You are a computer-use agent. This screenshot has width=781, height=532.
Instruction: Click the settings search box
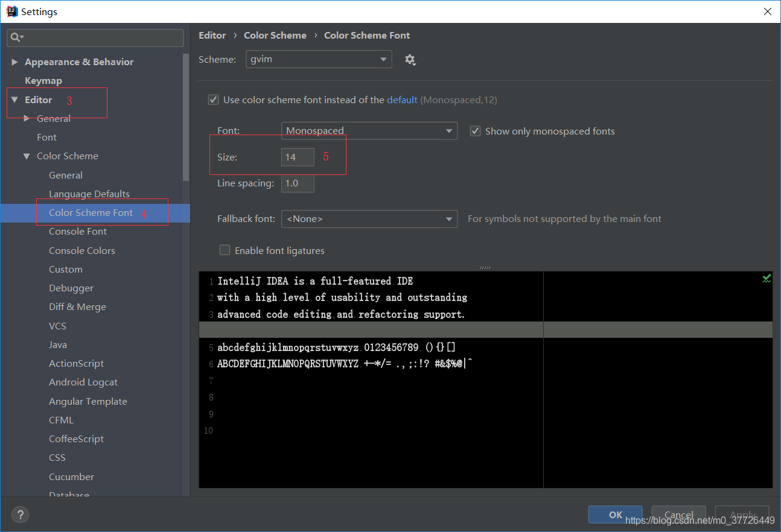pyautogui.click(x=95, y=37)
